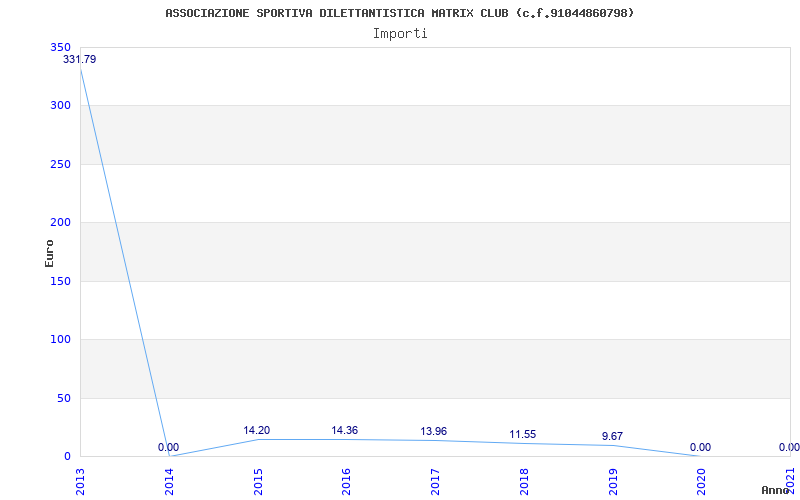800x500 pixels.
Task: Click the 2021 x-axis year label
Action: [x=790, y=482]
